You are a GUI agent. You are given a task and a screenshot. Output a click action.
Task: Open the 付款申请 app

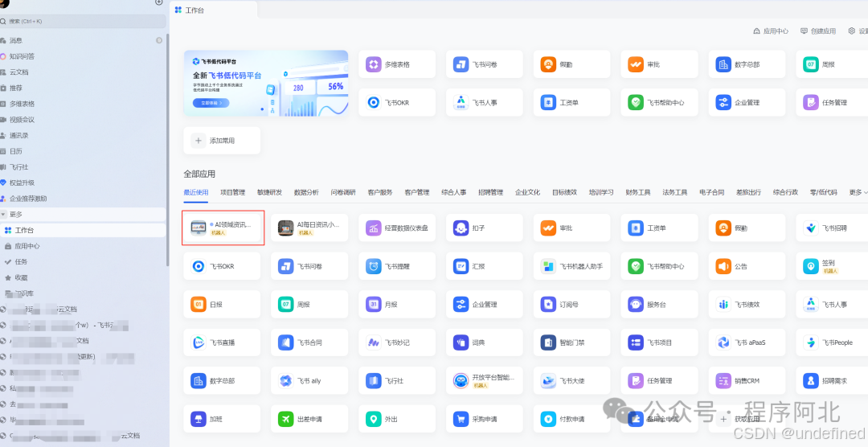[572, 420]
